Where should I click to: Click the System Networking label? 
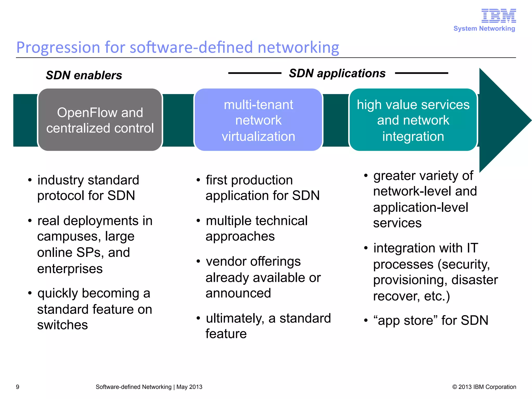[484, 29]
